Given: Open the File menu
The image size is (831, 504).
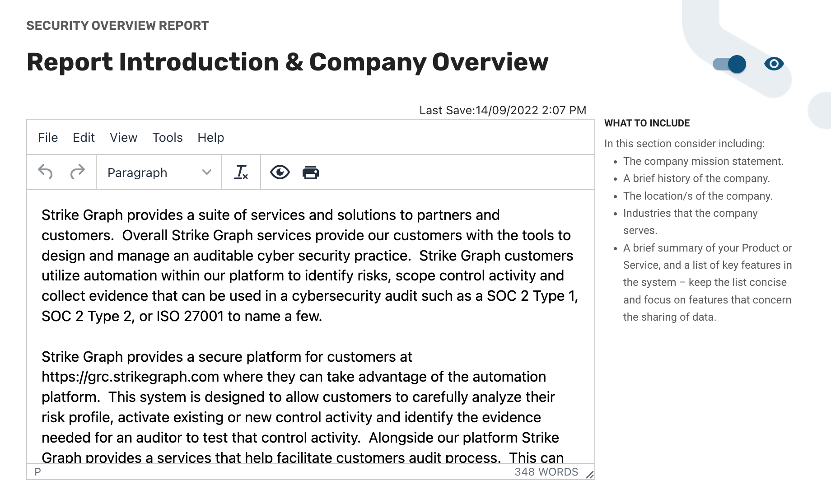Looking at the screenshot, I should 48,137.
